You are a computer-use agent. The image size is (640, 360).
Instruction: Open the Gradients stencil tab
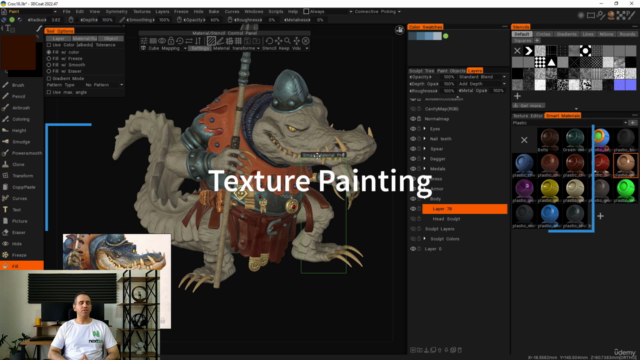pyautogui.click(x=567, y=34)
